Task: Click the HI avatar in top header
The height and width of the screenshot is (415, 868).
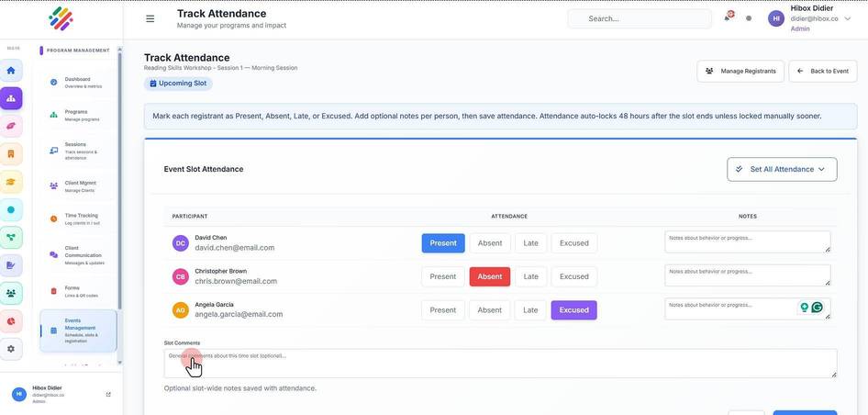Action: [x=776, y=18]
